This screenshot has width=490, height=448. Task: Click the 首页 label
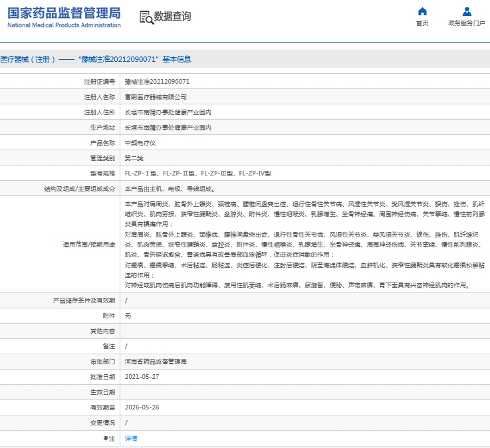(x=422, y=23)
